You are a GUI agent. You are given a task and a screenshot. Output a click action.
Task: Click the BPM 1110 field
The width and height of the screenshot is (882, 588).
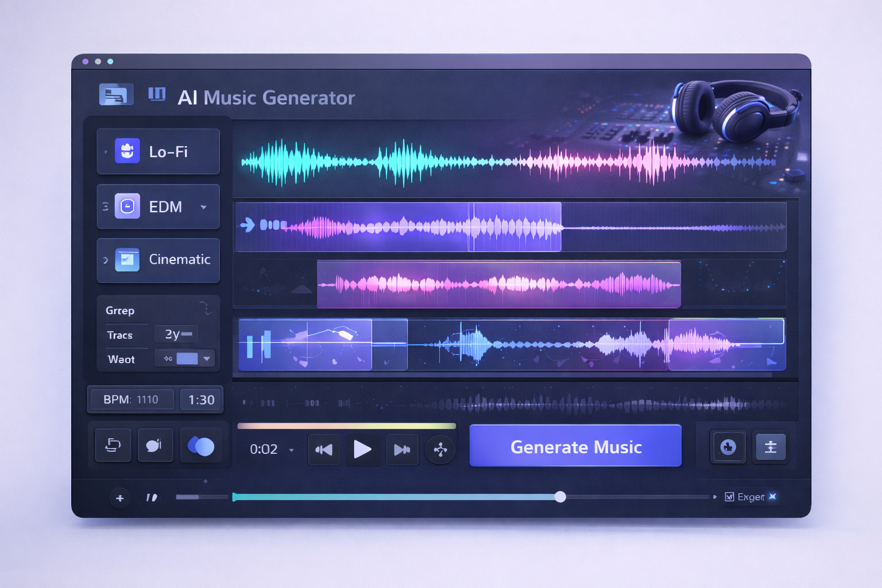tap(131, 400)
